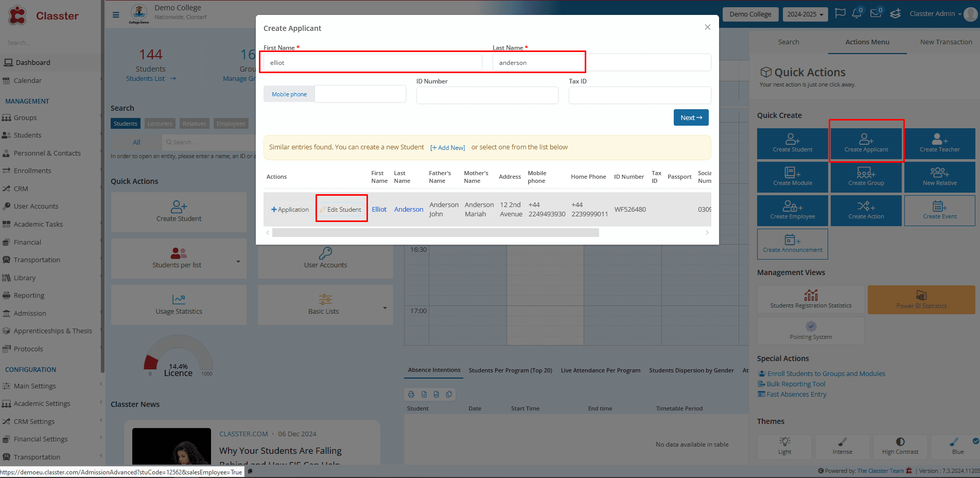Open Students Registration Statistics view
This screenshot has width=980, height=478.
coord(811,300)
